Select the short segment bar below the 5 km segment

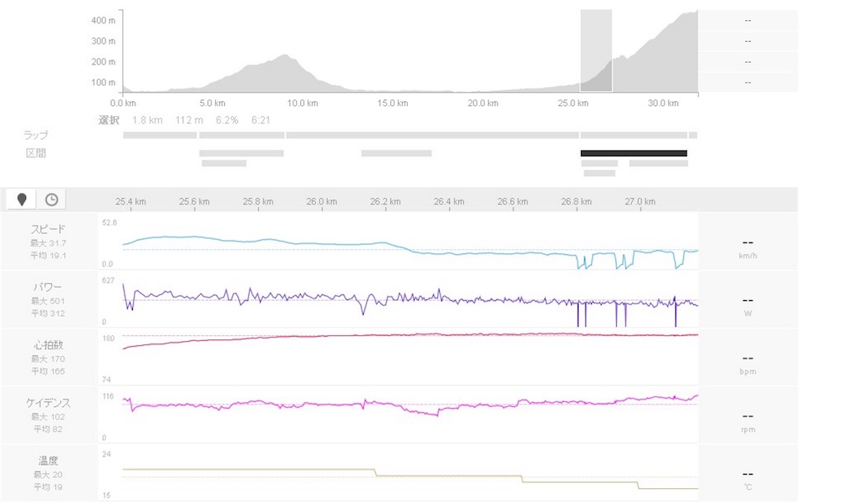224,163
